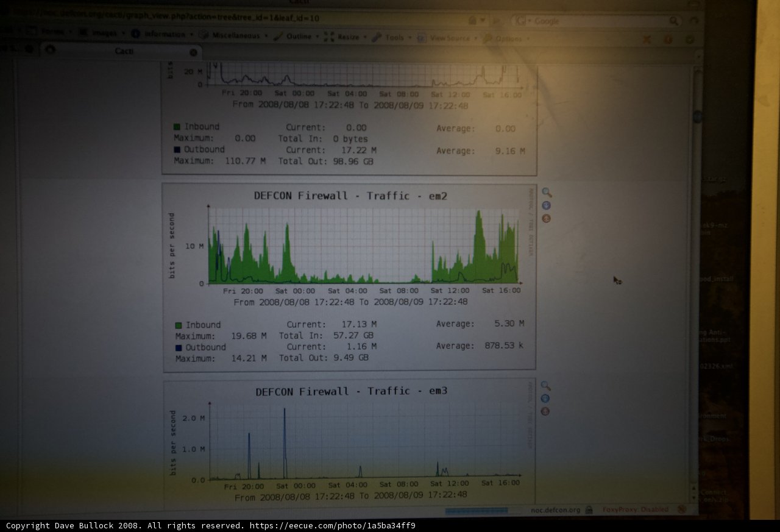Click FoxyProxy: Disabled status text

click(x=636, y=509)
